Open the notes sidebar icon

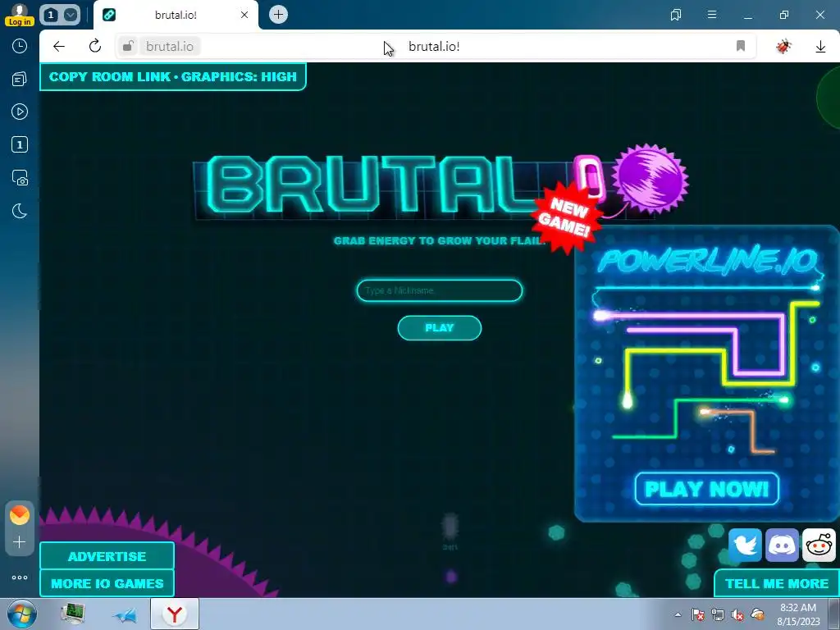(20, 80)
